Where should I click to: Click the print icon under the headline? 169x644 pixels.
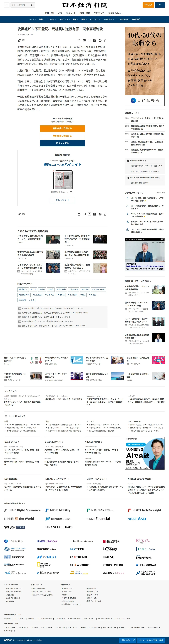pyautogui.click(x=79, y=41)
